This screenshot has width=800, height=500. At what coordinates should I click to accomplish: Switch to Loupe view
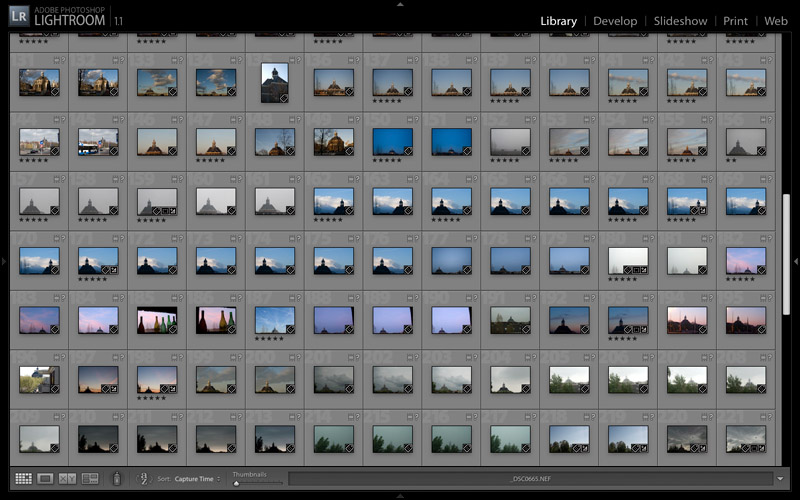(45, 479)
